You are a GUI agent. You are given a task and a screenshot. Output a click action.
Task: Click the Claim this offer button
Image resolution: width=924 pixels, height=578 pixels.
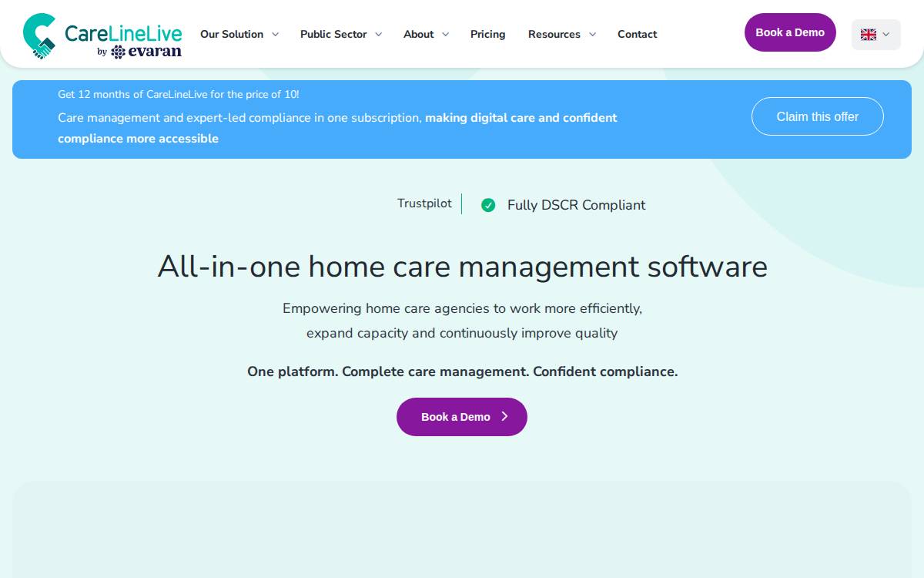[x=818, y=116]
